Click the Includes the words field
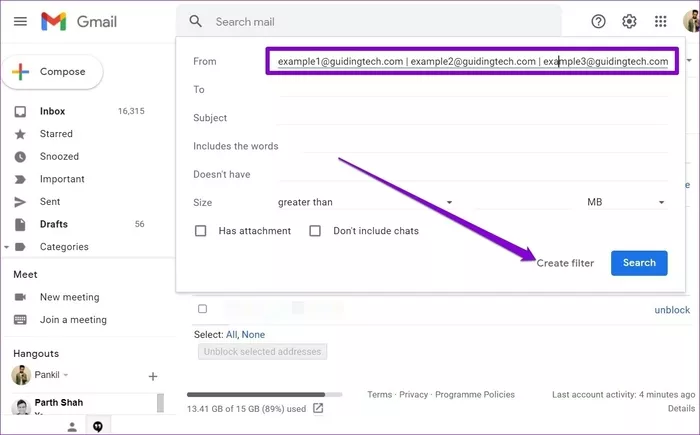The image size is (700, 435). [486, 146]
